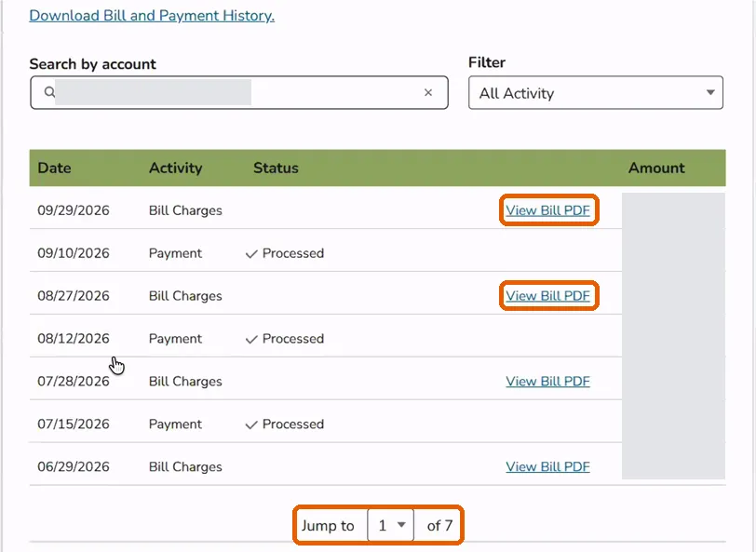756x552 pixels.
Task: Select the 09/29/2026 date cell
Action: [74, 210]
